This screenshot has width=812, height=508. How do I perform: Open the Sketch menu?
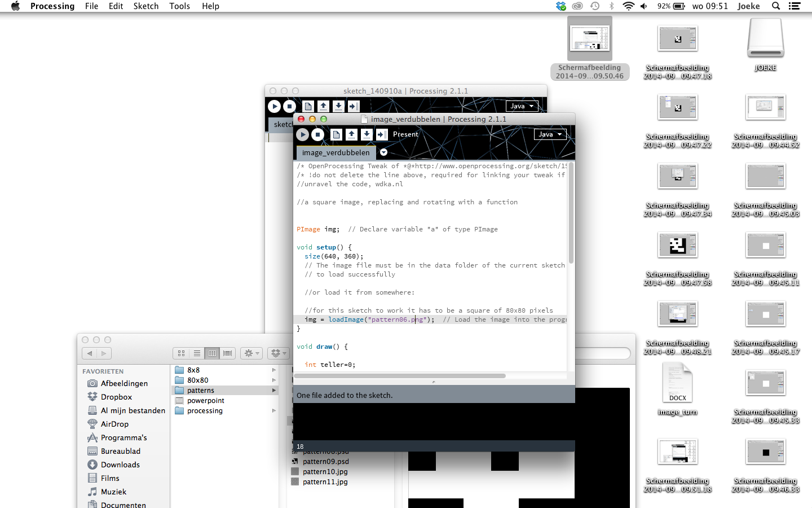146,6
